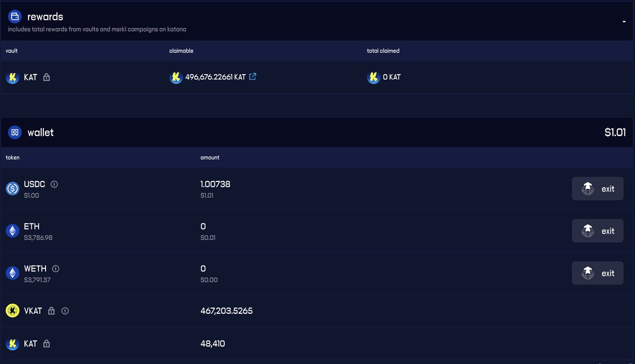Click the token column header
Image resolution: width=635 pixels, height=364 pixels.
13,158
